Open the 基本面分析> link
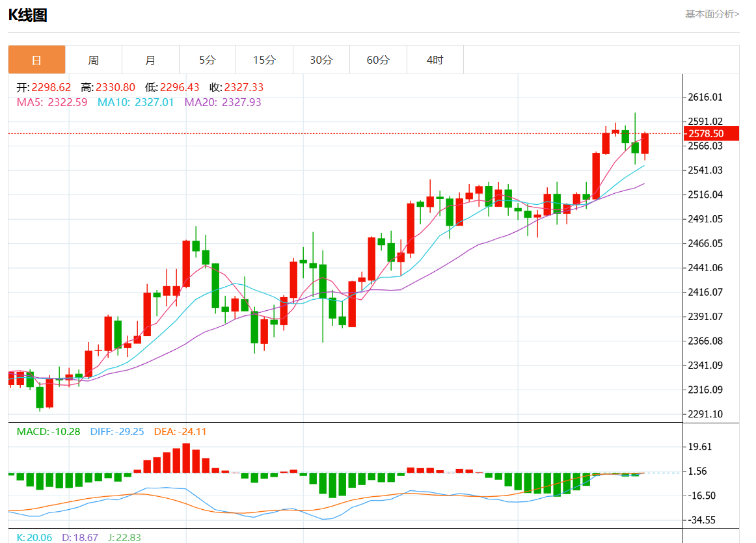The height and width of the screenshot is (543, 756). [712, 14]
